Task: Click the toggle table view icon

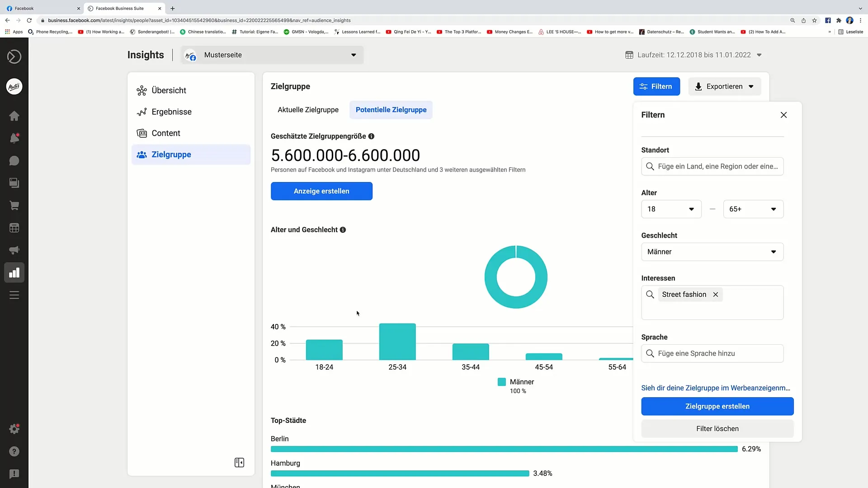Action: coord(240,462)
